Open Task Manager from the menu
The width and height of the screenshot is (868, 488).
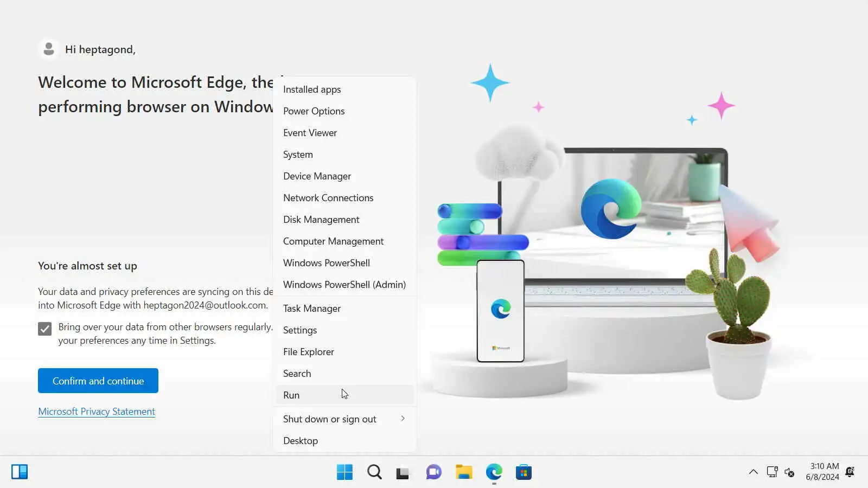click(344, 309)
